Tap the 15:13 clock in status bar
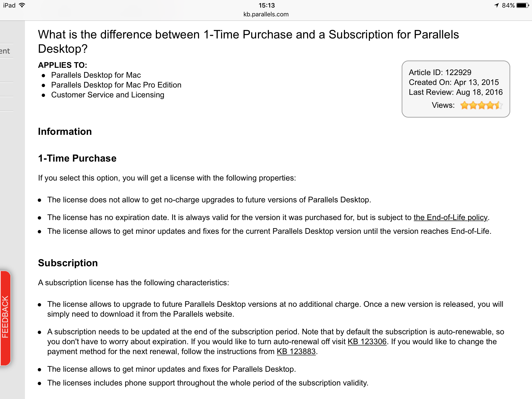Screen dimensions: 532x399 [267, 5]
